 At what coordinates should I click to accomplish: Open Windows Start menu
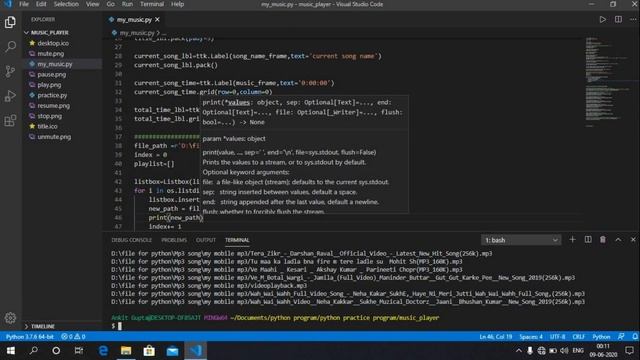[x=11, y=351]
